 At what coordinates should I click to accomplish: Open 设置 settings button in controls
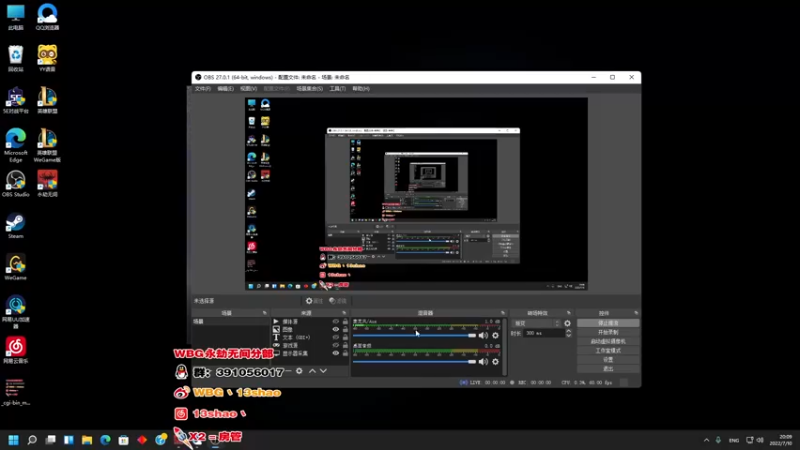click(608, 360)
